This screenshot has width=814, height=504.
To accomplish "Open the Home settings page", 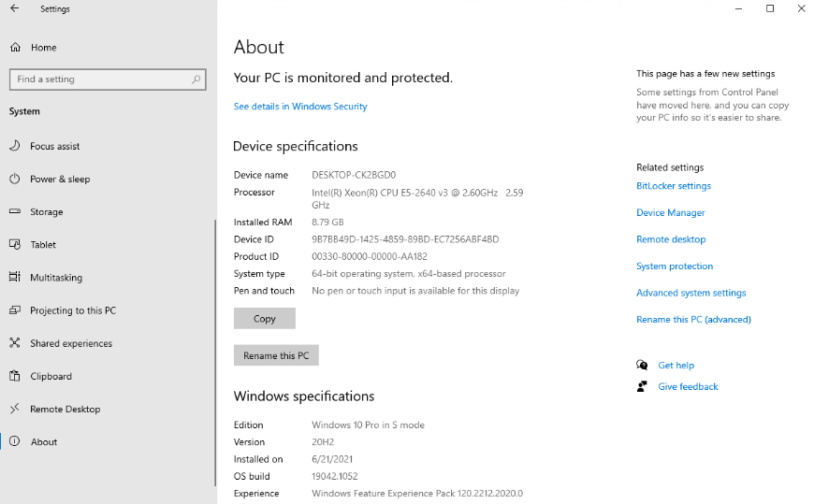I will pyautogui.click(x=44, y=48).
